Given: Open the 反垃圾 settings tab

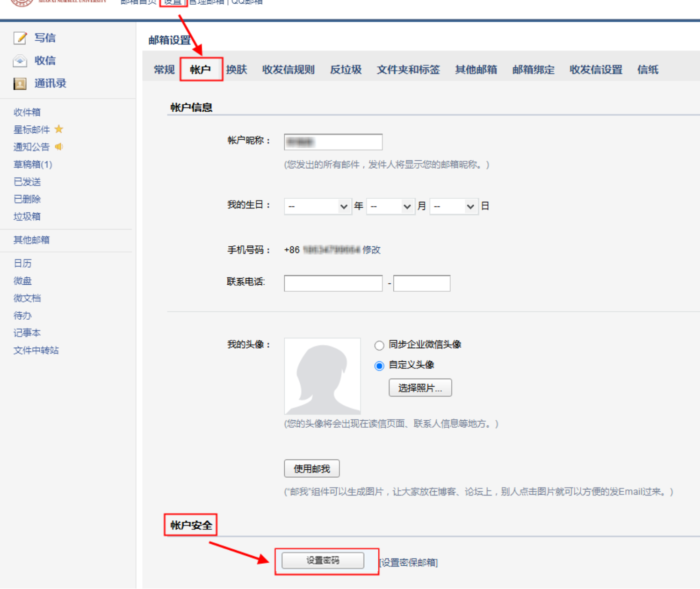Looking at the screenshot, I should [346, 70].
